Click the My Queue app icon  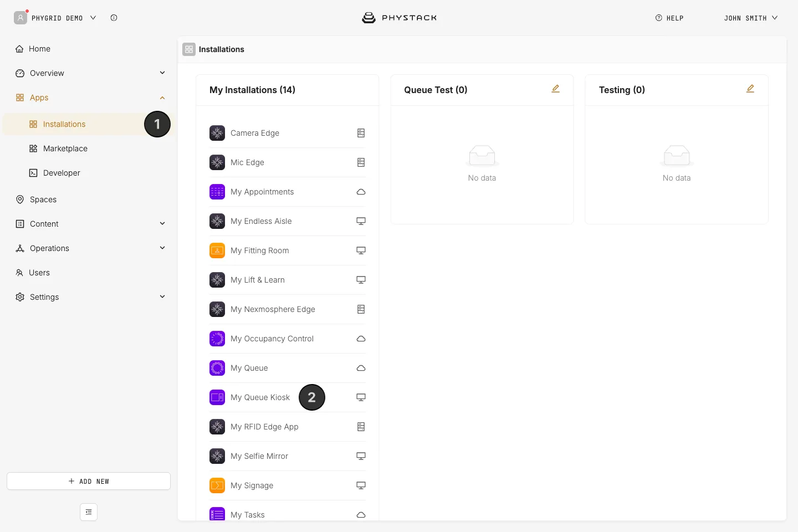pyautogui.click(x=217, y=368)
